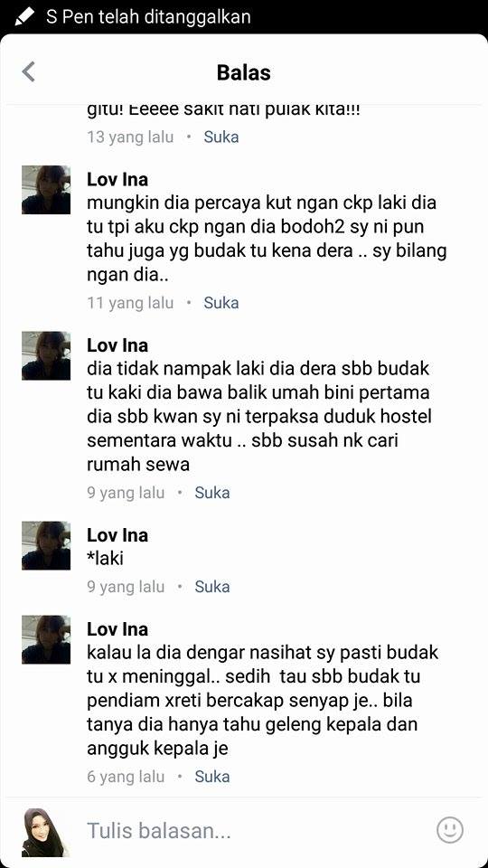Image resolution: width=488 pixels, height=868 pixels.
Task: Open the emoji smiley picker
Action: [449, 830]
